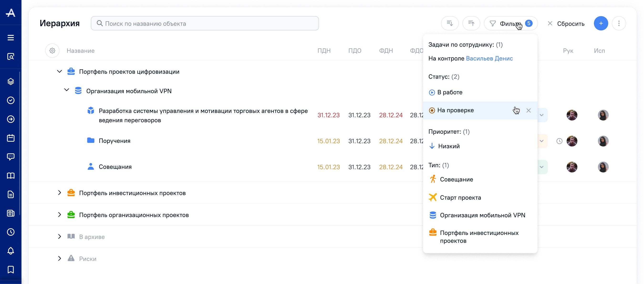Collapse 'Портфель проектов цифровизации' tree node
The image size is (644, 284).
point(59,72)
